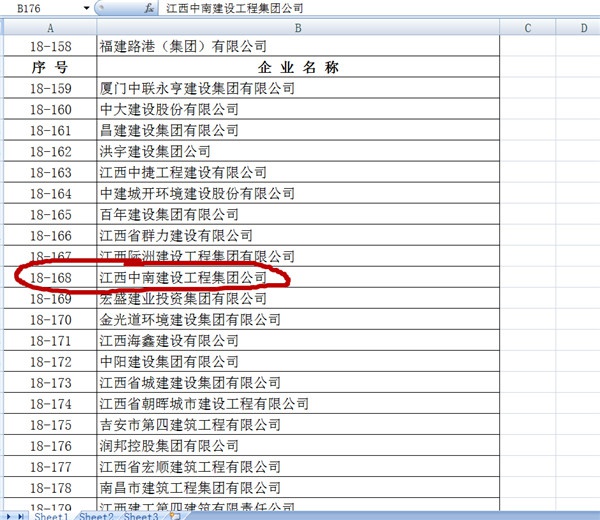Switch to the Sheet2 tab
Image resolution: width=600 pixels, height=520 pixels.
click(96, 516)
